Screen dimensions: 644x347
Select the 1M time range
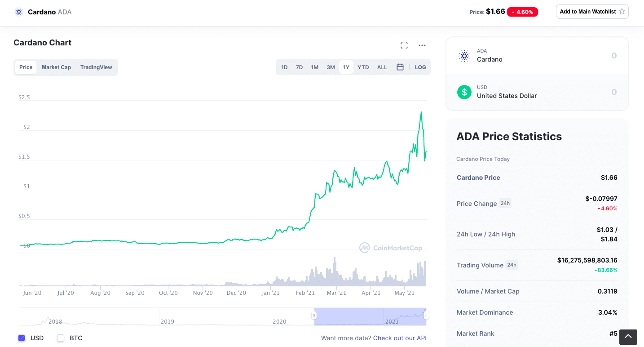(315, 67)
